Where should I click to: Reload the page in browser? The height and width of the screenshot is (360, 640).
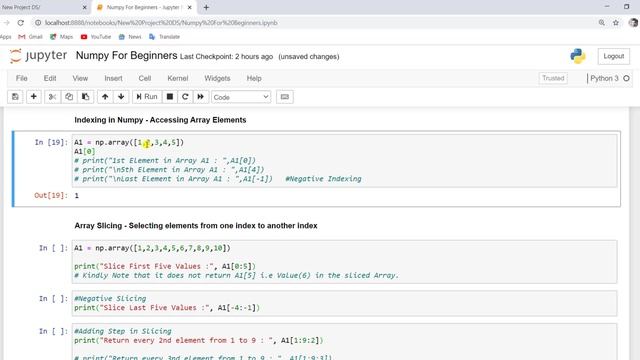[20, 23]
